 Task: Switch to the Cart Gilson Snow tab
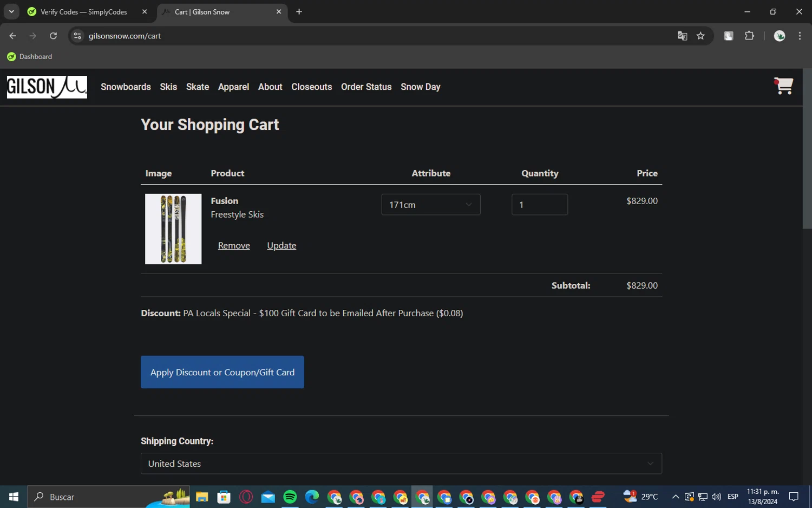(222, 11)
